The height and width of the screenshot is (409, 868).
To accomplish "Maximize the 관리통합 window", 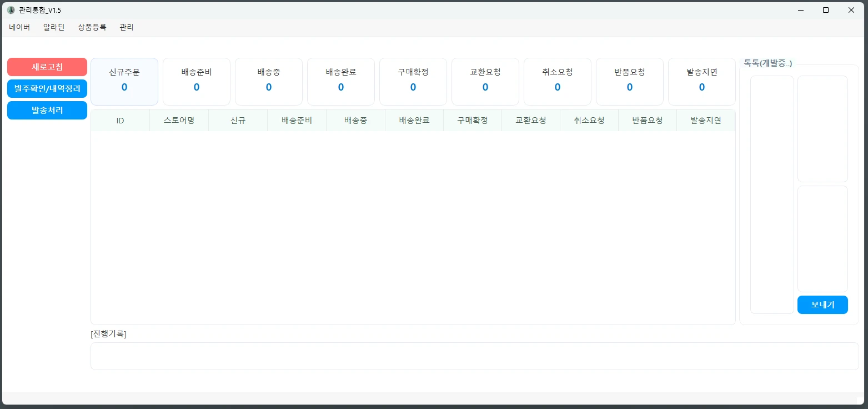I will pyautogui.click(x=826, y=10).
